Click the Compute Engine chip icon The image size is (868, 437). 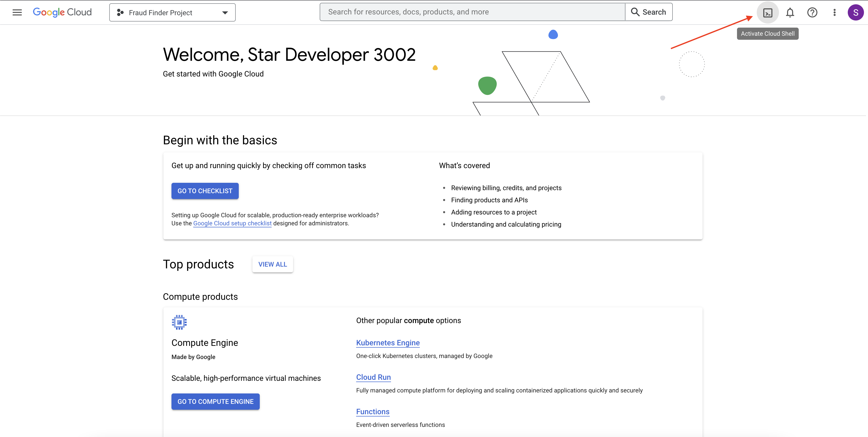pos(179,322)
